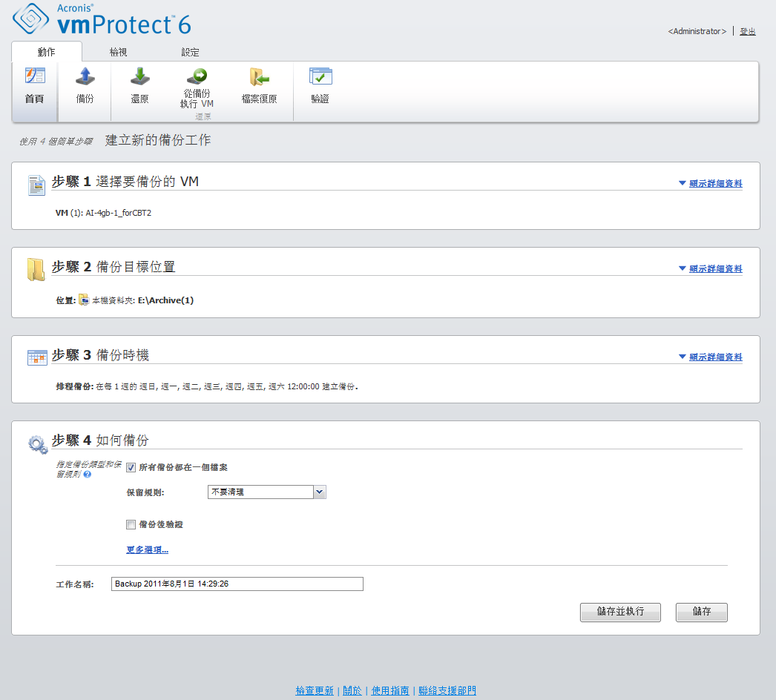The height and width of the screenshot is (700, 776).
Task: Click the help question mark icon
Action: pos(88,474)
